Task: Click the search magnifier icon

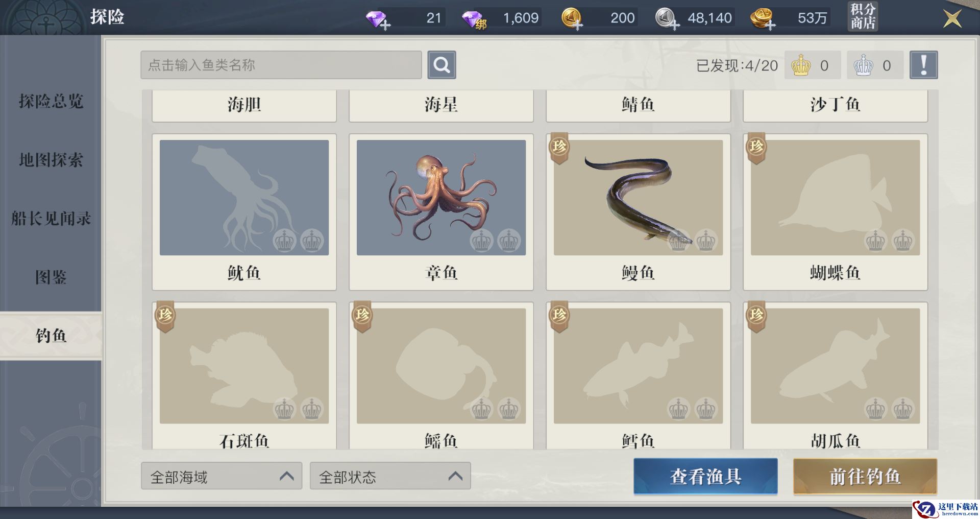Action: tap(442, 65)
